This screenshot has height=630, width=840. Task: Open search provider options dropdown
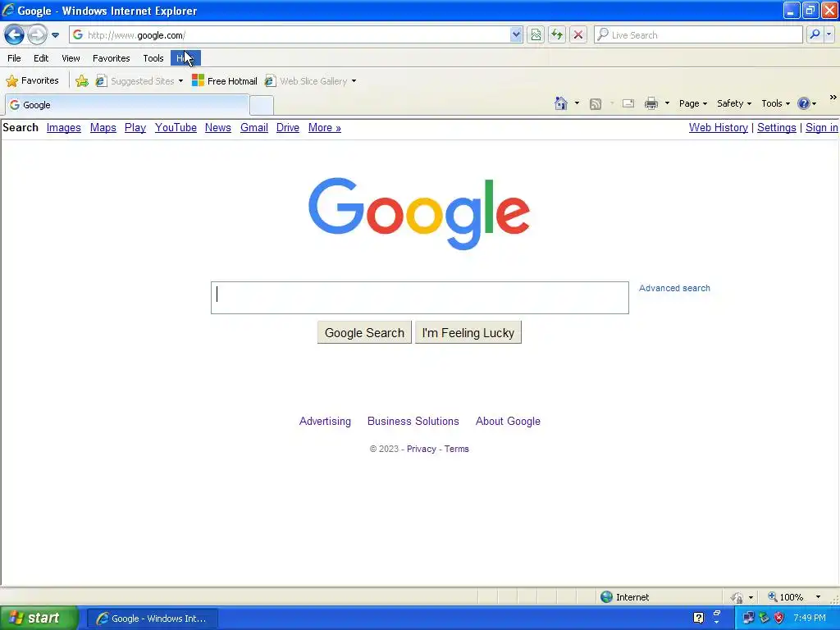point(829,34)
